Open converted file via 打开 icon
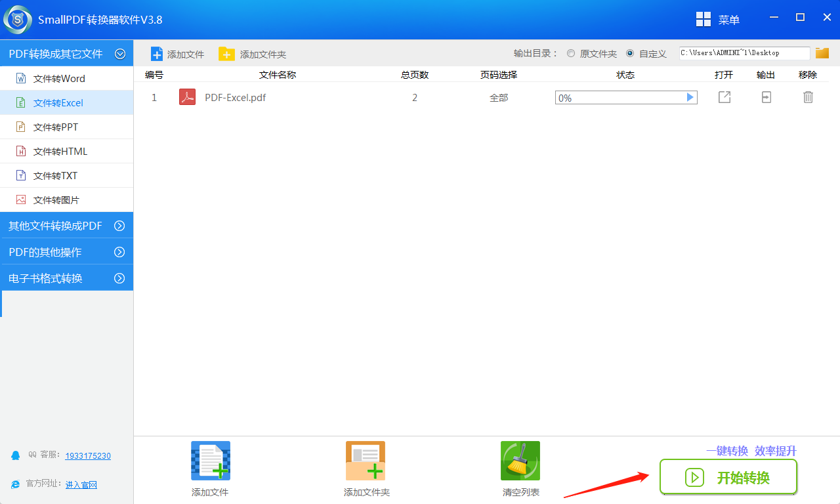The width and height of the screenshot is (840, 504). [724, 97]
